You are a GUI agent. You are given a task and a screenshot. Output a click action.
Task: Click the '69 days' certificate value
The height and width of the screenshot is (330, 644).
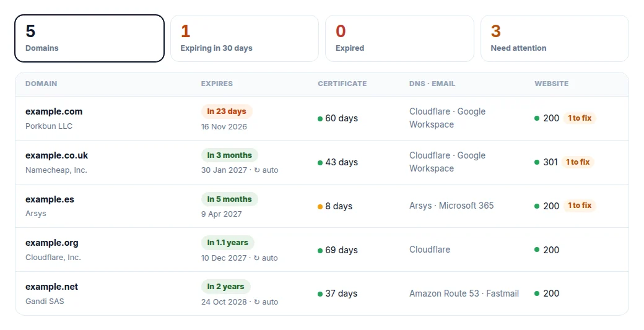coord(341,250)
